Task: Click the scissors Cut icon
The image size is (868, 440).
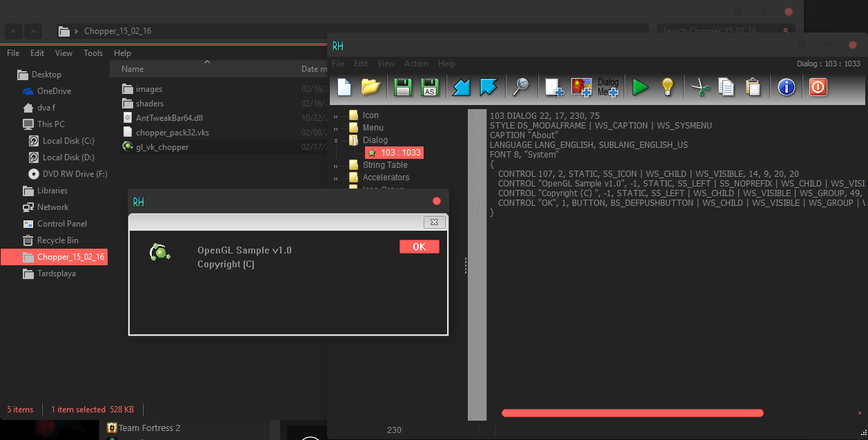Action: tap(700, 87)
